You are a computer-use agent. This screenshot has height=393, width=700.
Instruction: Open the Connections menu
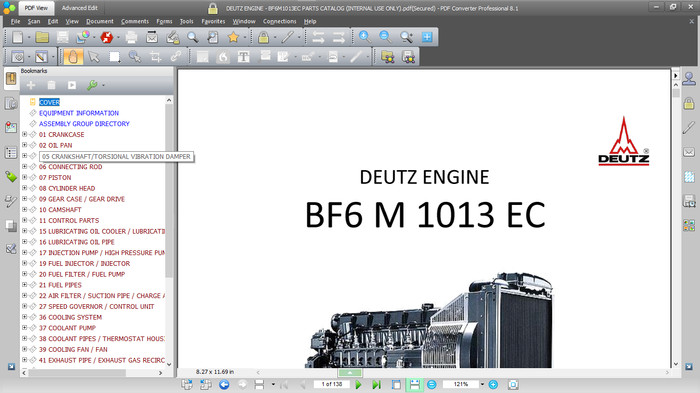click(x=279, y=21)
